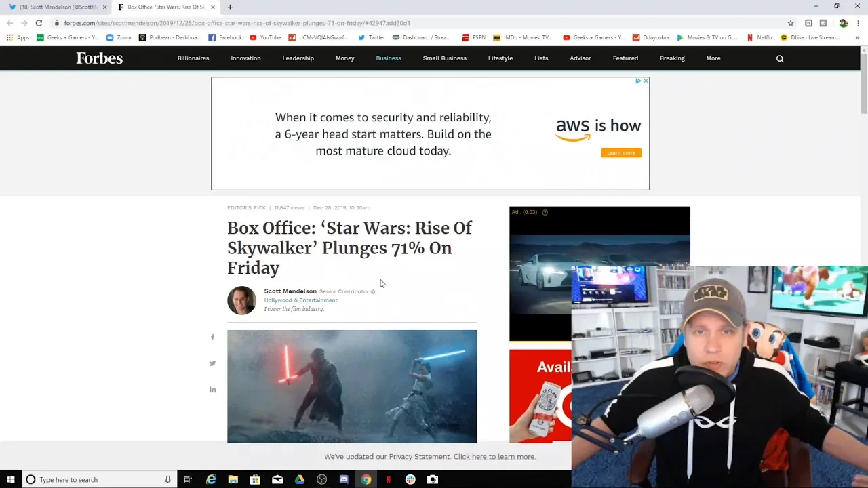Open new browser tab with plus button
Viewport: 868px width, 488px height.
click(230, 7)
